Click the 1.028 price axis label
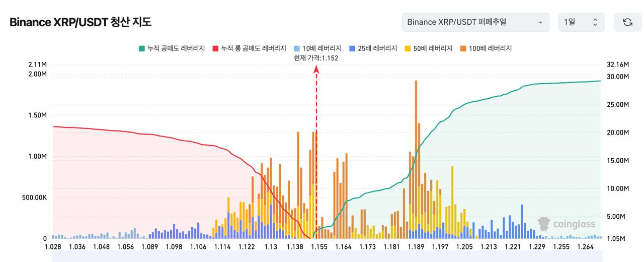Viewport: 644px width, 262px height. pyautogui.click(x=53, y=247)
